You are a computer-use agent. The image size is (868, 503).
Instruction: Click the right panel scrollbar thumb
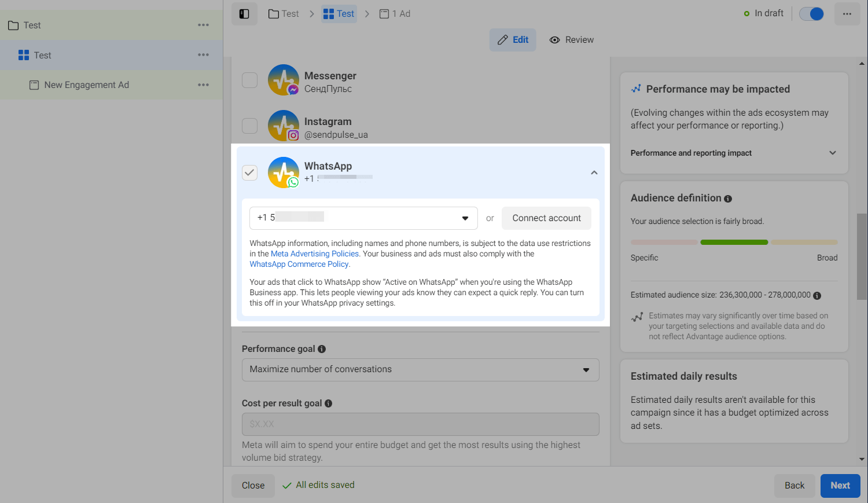coord(862,256)
